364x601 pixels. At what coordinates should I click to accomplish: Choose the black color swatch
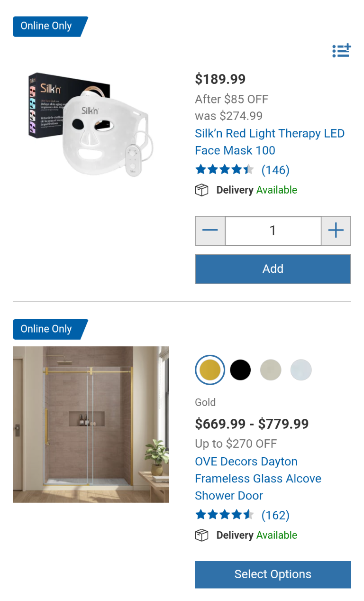240,370
